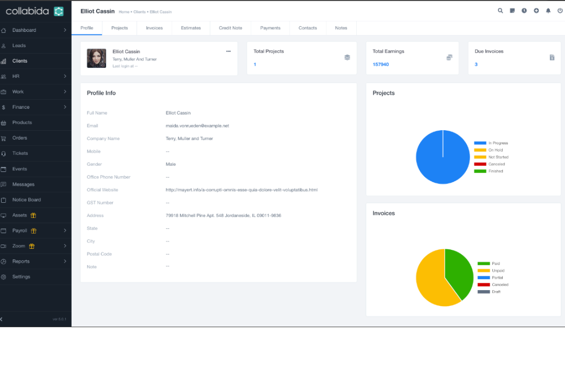
Task: Open the Credit Note tab
Action: click(230, 28)
